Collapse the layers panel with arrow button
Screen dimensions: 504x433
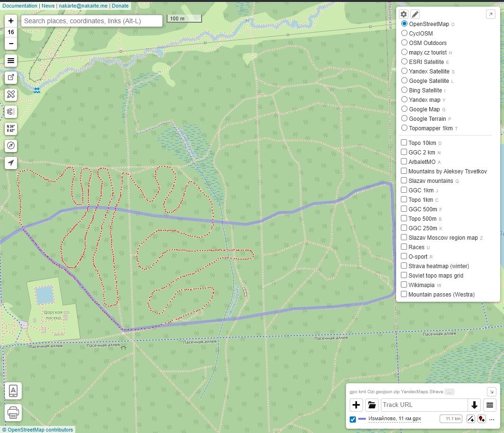(x=491, y=14)
